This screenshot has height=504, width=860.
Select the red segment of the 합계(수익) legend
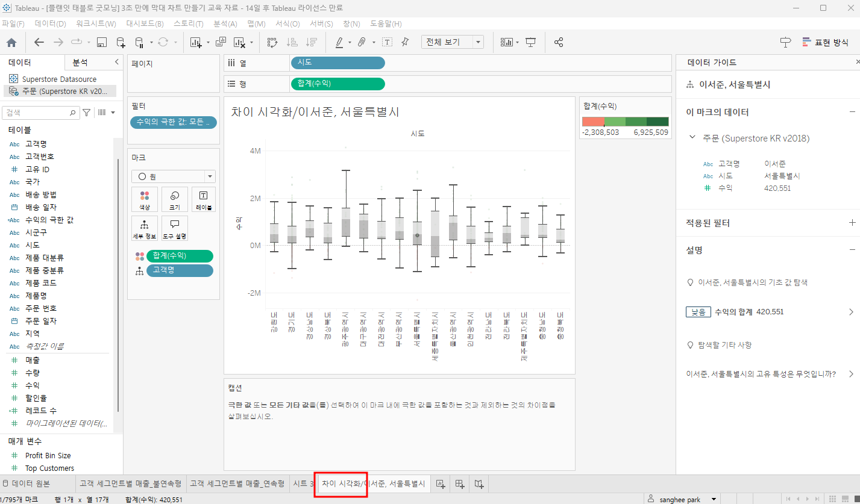(593, 122)
